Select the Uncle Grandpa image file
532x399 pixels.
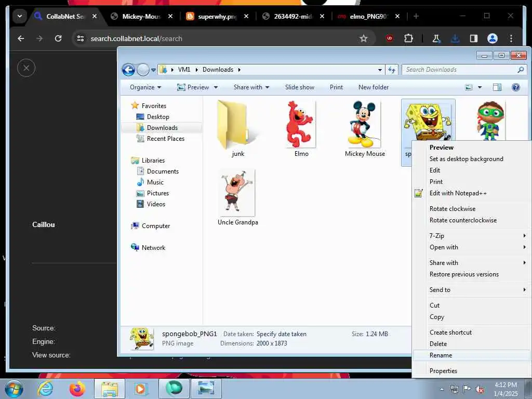[x=237, y=198]
